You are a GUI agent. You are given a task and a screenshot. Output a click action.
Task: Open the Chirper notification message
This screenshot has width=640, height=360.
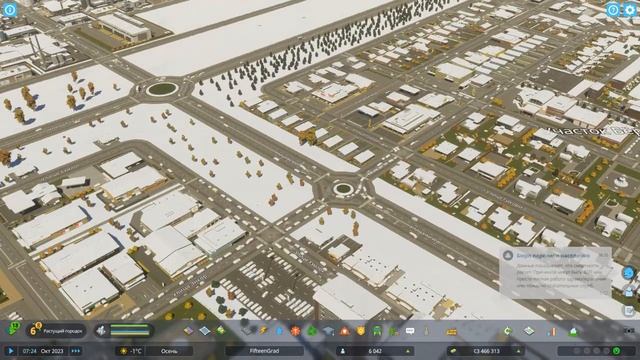click(556, 273)
